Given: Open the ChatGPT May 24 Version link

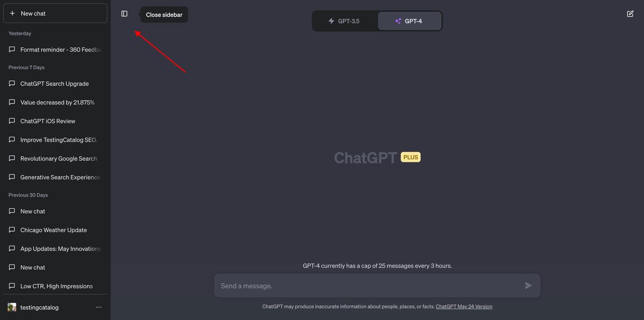Looking at the screenshot, I should (464, 307).
